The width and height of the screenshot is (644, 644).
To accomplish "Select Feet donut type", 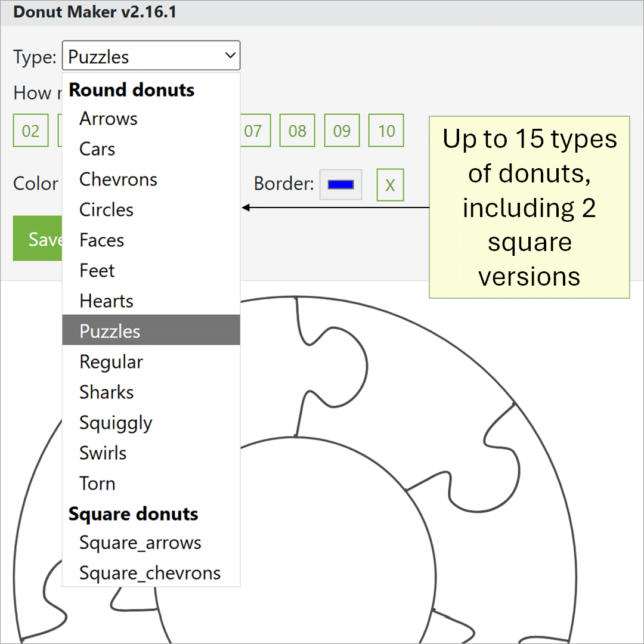I will pyautogui.click(x=97, y=271).
